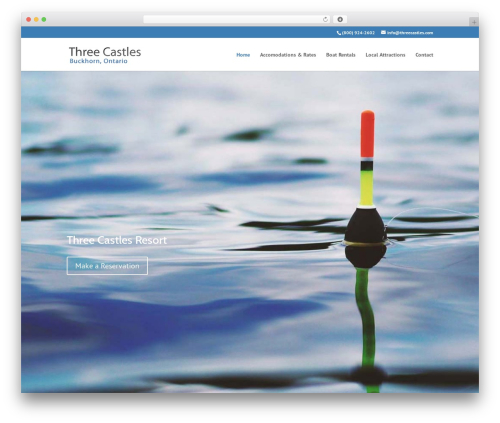Select Local Attractions in the nav menu

point(385,55)
